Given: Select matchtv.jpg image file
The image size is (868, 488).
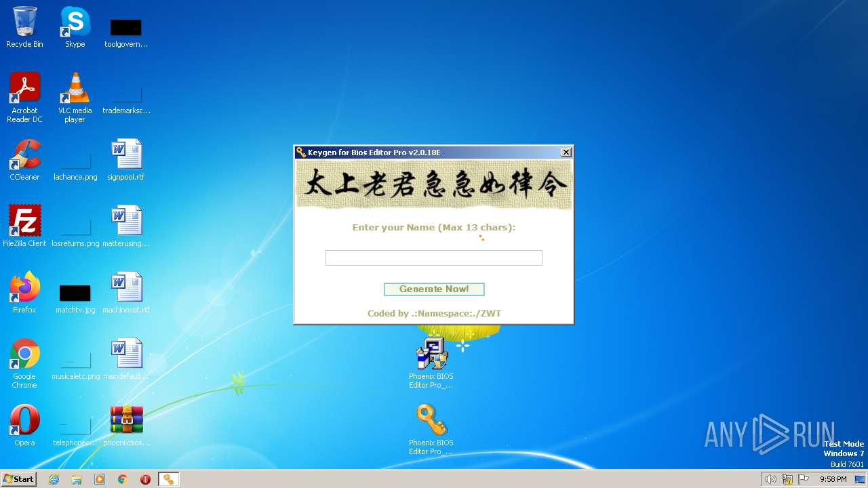Looking at the screenshot, I should [x=75, y=298].
